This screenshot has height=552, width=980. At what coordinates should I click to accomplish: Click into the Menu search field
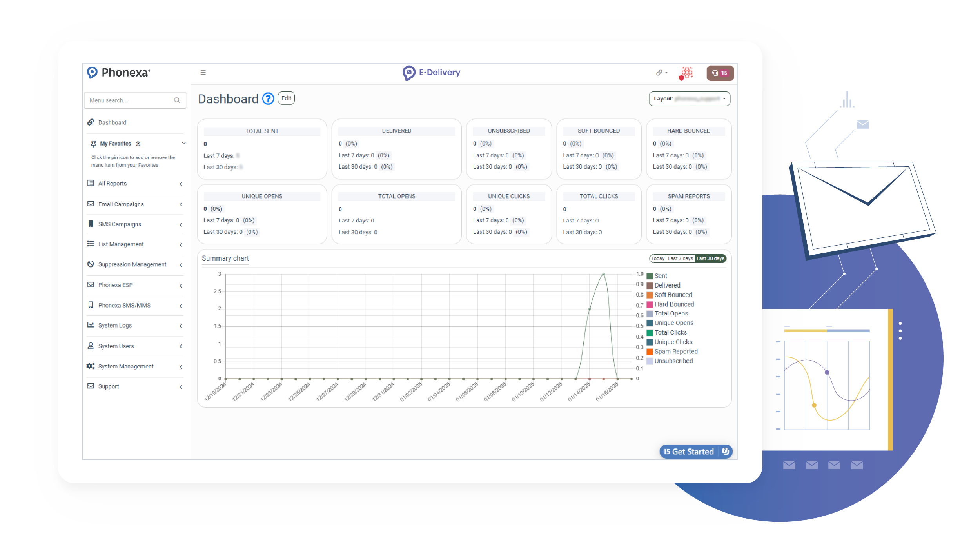(x=129, y=100)
